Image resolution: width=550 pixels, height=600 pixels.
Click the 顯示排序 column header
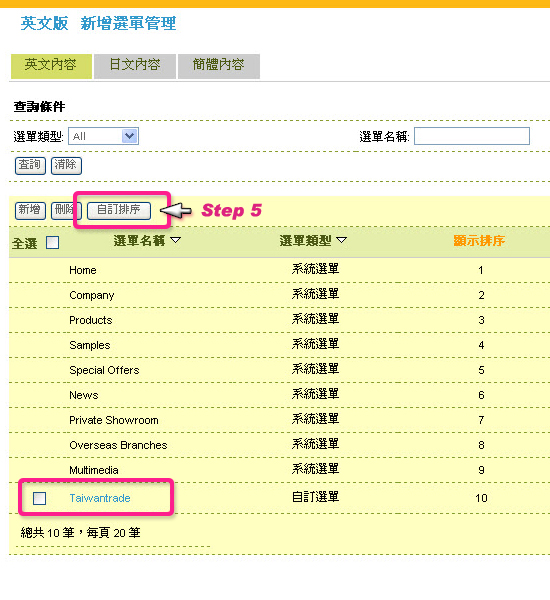479,241
